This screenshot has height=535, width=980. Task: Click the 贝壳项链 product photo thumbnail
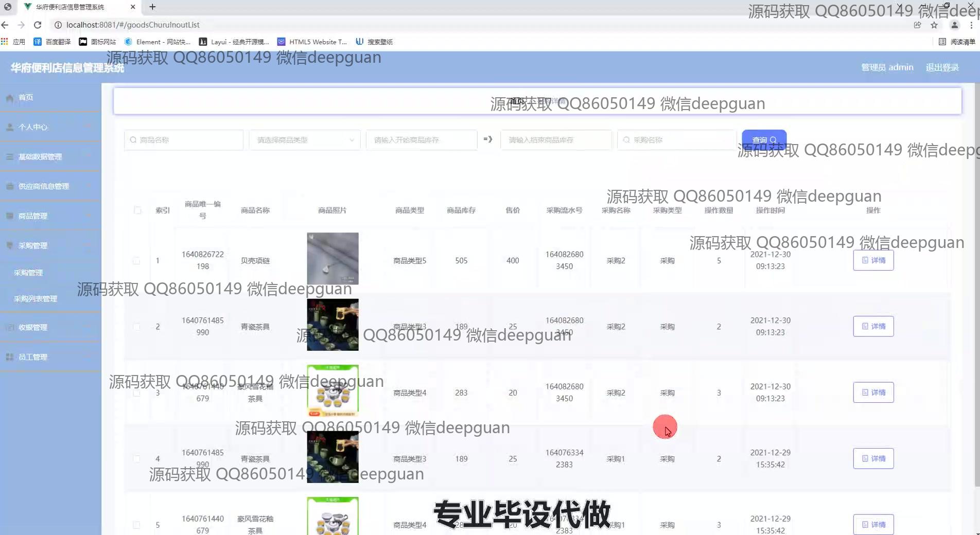point(332,258)
